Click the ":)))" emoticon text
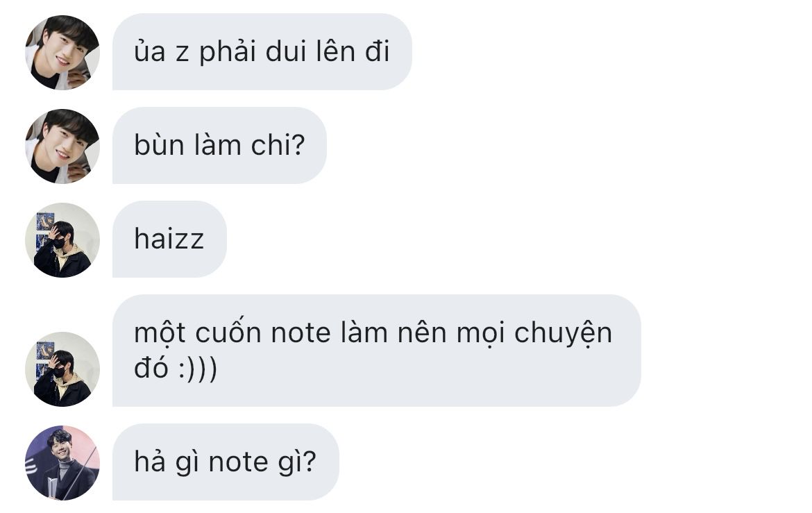 198,369
